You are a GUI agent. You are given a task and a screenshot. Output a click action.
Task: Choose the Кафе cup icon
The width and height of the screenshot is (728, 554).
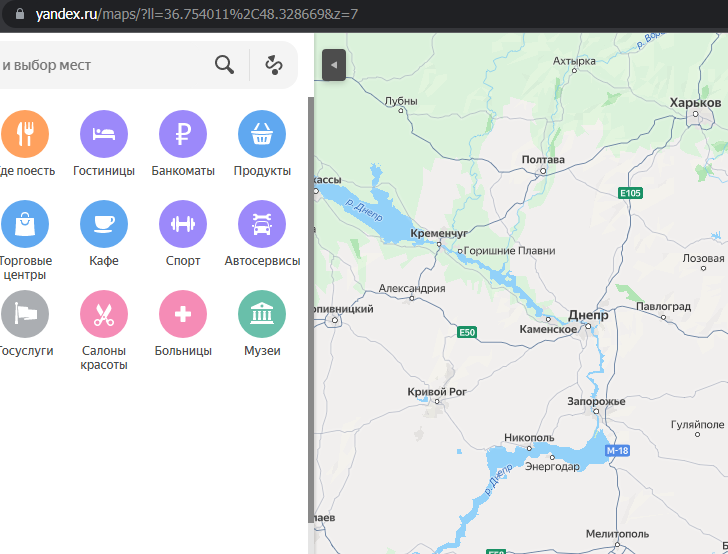point(104,224)
